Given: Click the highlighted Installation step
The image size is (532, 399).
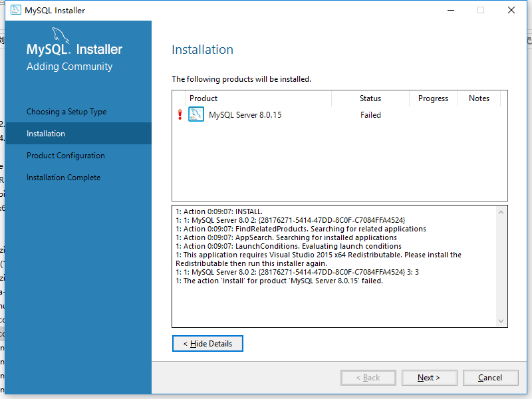Looking at the screenshot, I should (47, 133).
